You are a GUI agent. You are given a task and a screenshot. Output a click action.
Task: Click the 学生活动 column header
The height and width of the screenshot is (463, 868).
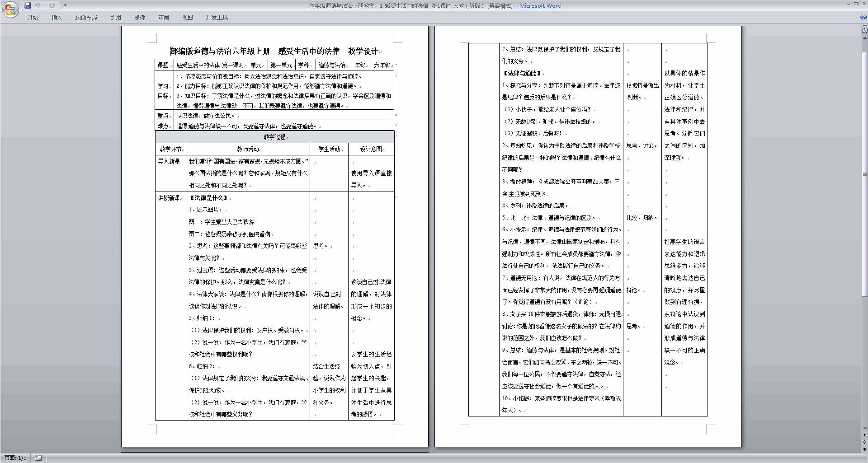[329, 149]
